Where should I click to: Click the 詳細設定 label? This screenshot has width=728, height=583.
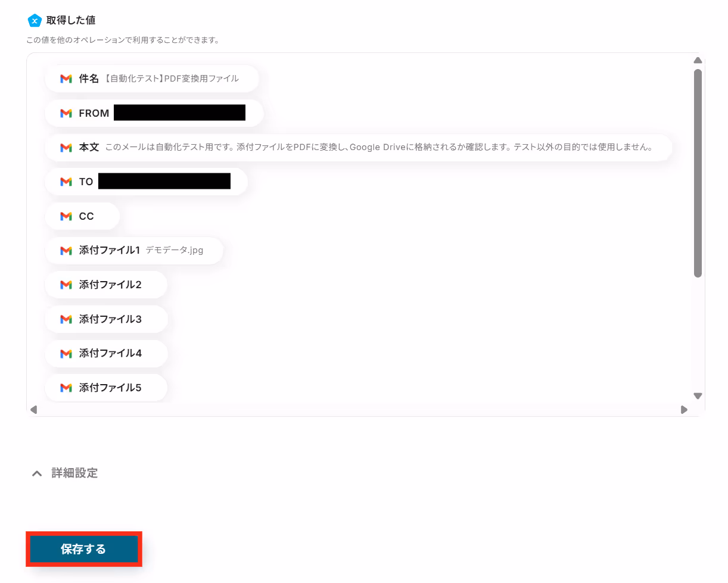pos(74,473)
